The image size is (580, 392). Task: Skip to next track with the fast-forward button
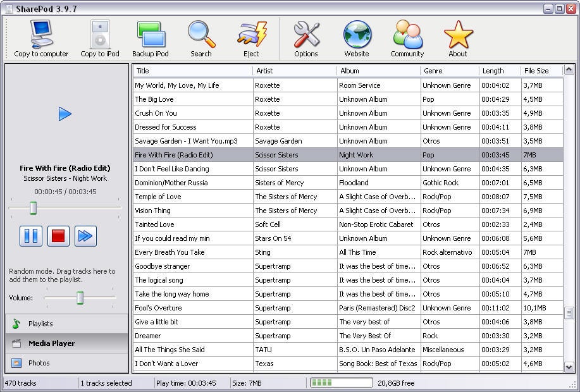click(x=86, y=236)
